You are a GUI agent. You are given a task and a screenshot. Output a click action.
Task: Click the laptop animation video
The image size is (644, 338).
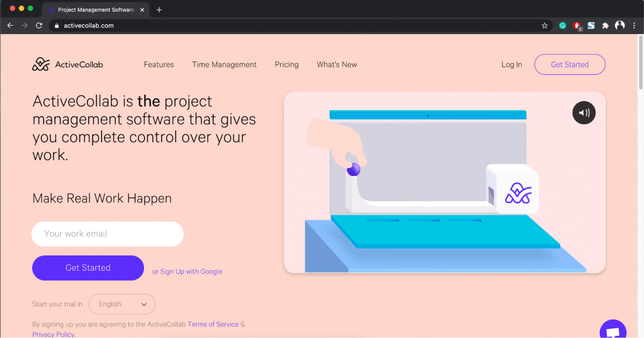pos(444,182)
